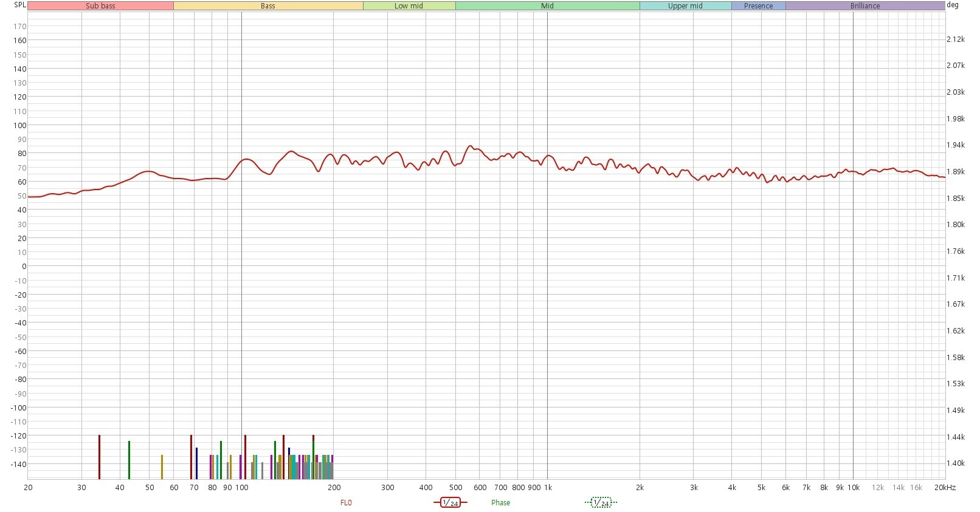This screenshot has width=980, height=512.
Task: Click the red 1/24 smoothing icon
Action: point(450,502)
